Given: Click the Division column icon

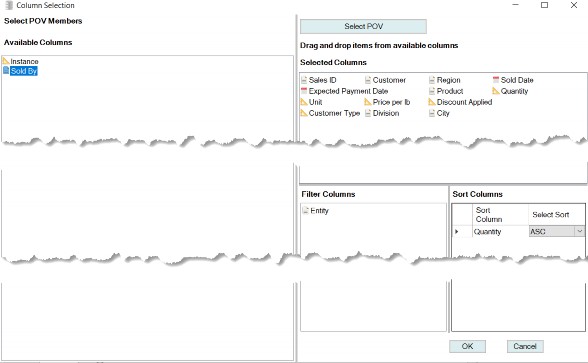Looking at the screenshot, I should [x=368, y=113].
